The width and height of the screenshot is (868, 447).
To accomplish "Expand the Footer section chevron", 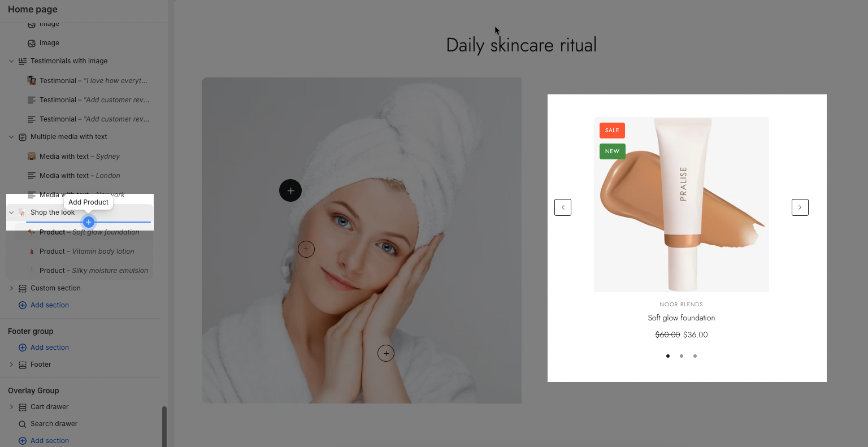I will click(x=11, y=364).
